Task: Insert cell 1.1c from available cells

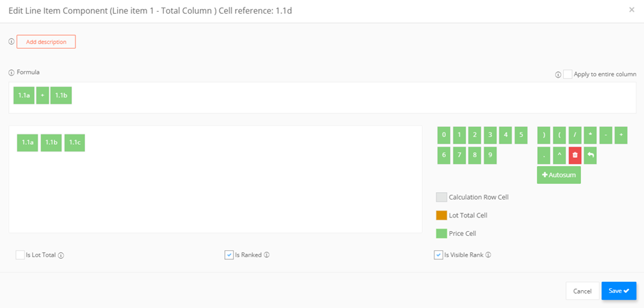Action: (x=75, y=143)
